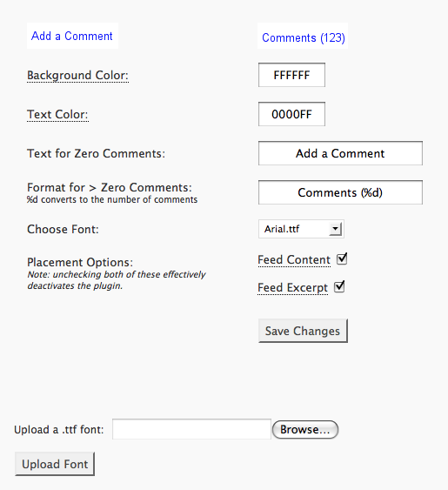Click the Placement Options heading text
Image resolution: width=448 pixels, height=490 pixels.
pyautogui.click(x=80, y=262)
